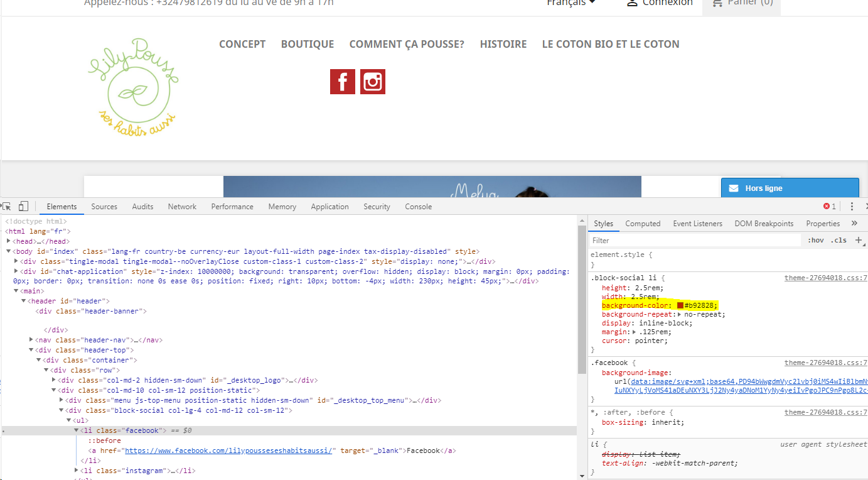
Task: Open the Performance tab
Action: (x=232, y=206)
